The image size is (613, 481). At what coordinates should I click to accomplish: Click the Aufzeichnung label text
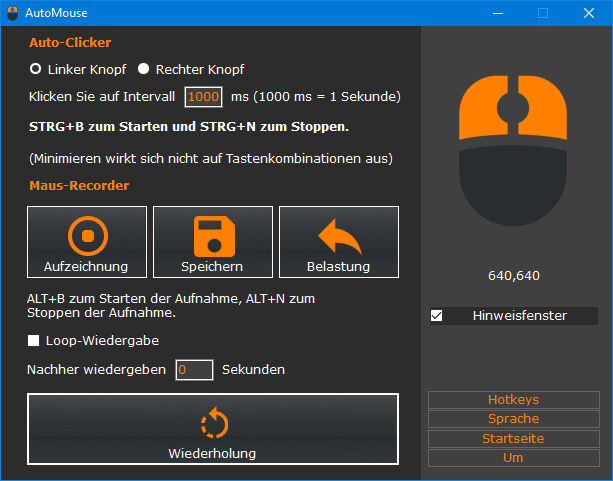[86, 267]
